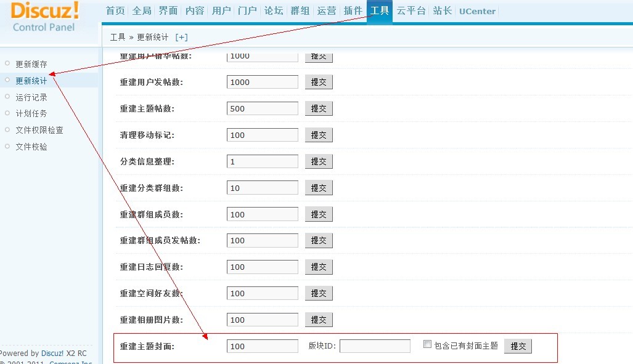Image resolution: width=633 pixels, height=364 pixels.
Task: Open the 论坛 menu tab
Action: (274, 10)
